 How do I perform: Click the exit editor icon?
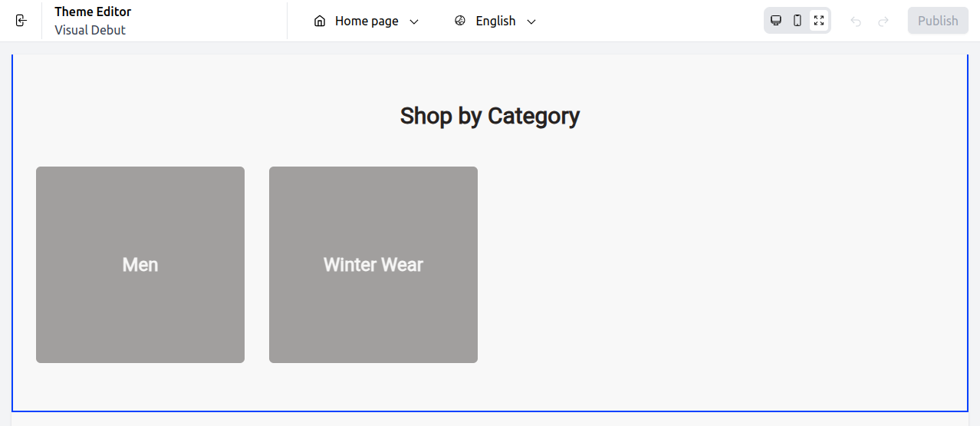(x=21, y=21)
